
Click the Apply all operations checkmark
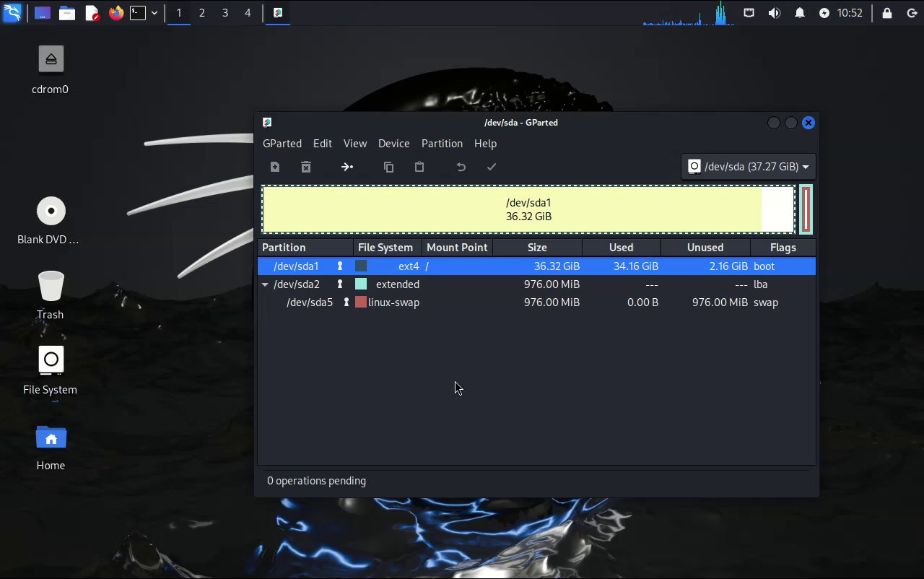[x=492, y=167]
